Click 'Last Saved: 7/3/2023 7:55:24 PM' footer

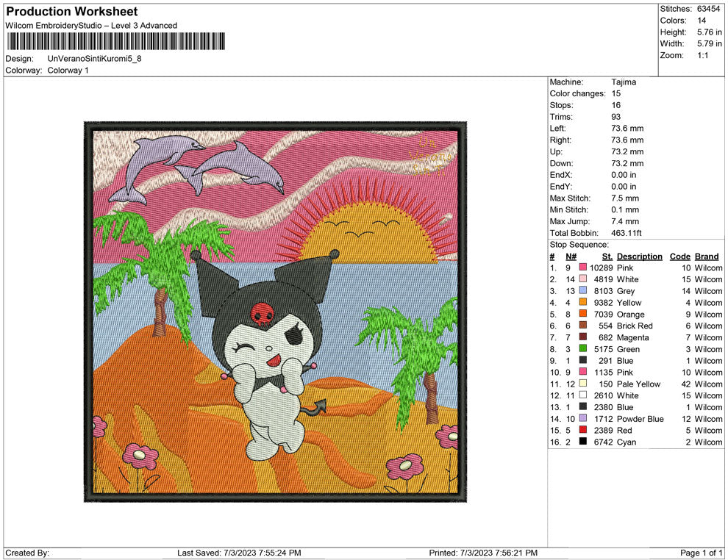pyautogui.click(x=239, y=553)
